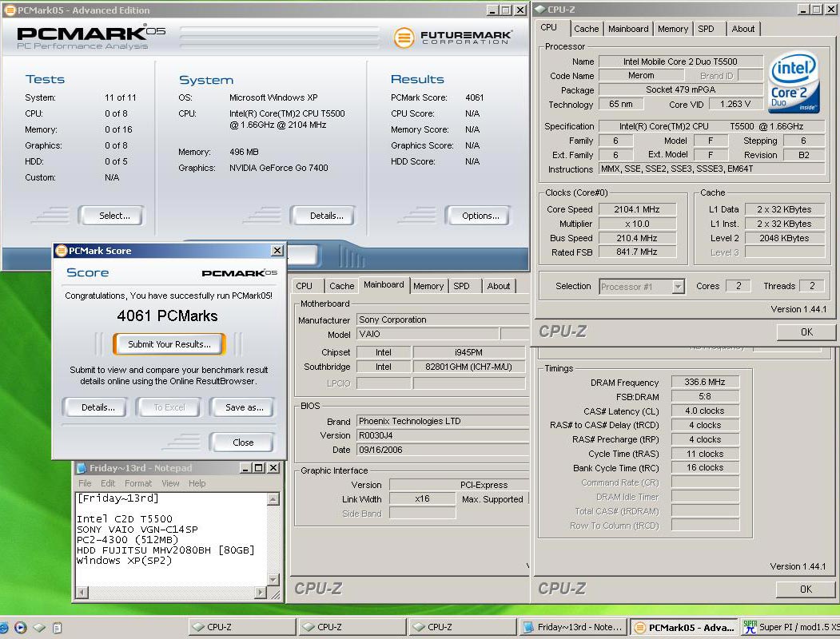
Task: Open SPD tab in middle CPU-Z window
Action: (461, 286)
